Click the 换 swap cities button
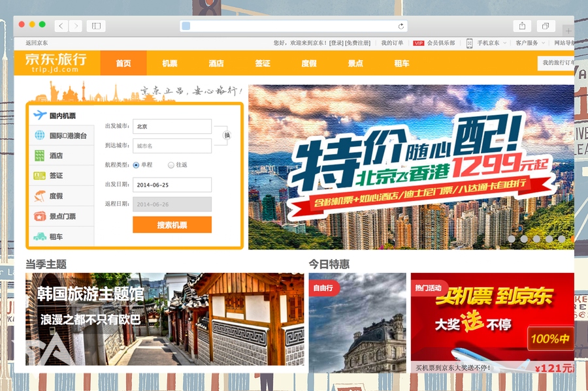Image resolution: width=588 pixels, height=391 pixels. tap(227, 135)
